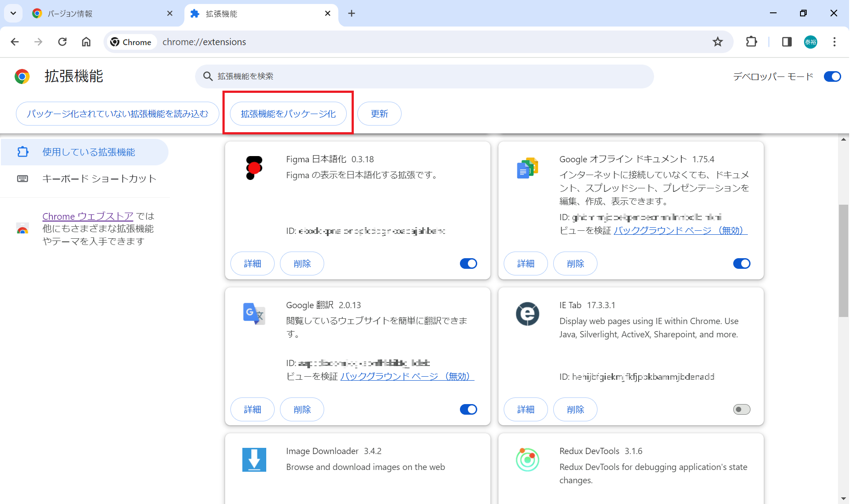Click 削除 for IE Tab
850x504 pixels.
point(575,409)
